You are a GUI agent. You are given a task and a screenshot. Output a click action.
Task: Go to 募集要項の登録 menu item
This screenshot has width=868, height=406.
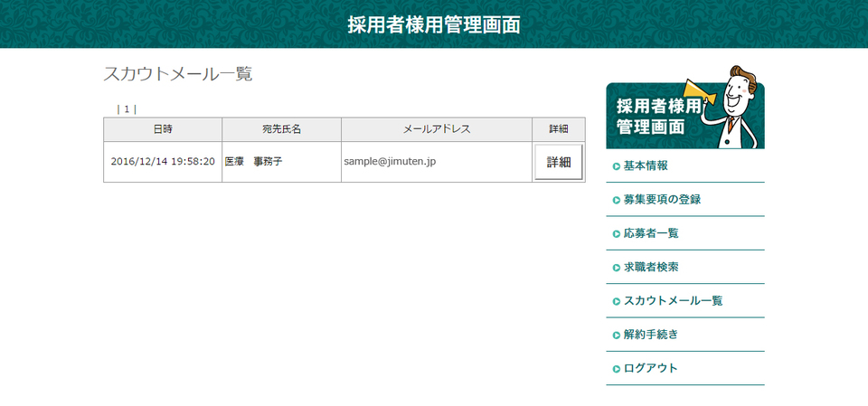662,200
